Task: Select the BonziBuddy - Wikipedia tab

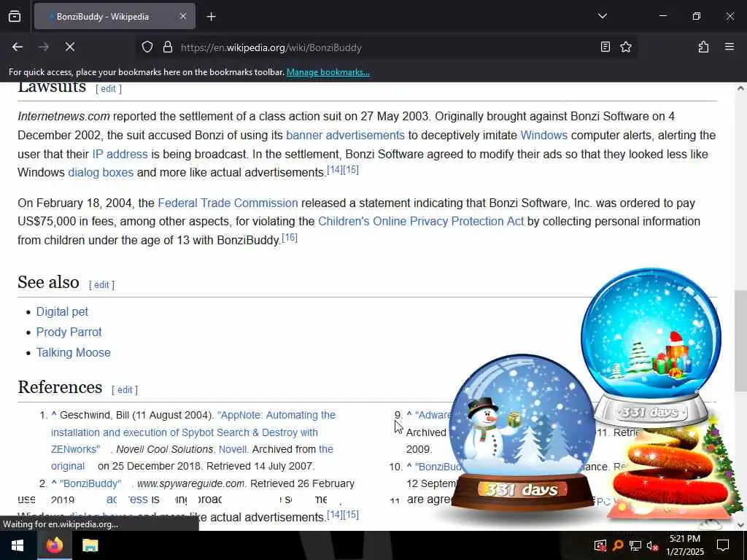Action: pyautogui.click(x=115, y=16)
